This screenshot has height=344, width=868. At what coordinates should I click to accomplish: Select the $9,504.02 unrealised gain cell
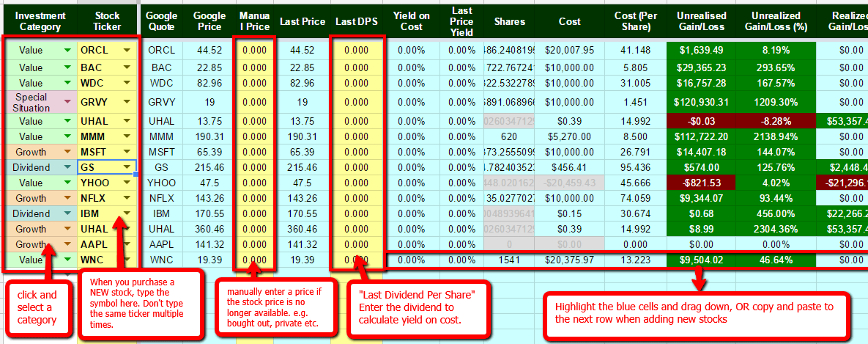pyautogui.click(x=701, y=260)
